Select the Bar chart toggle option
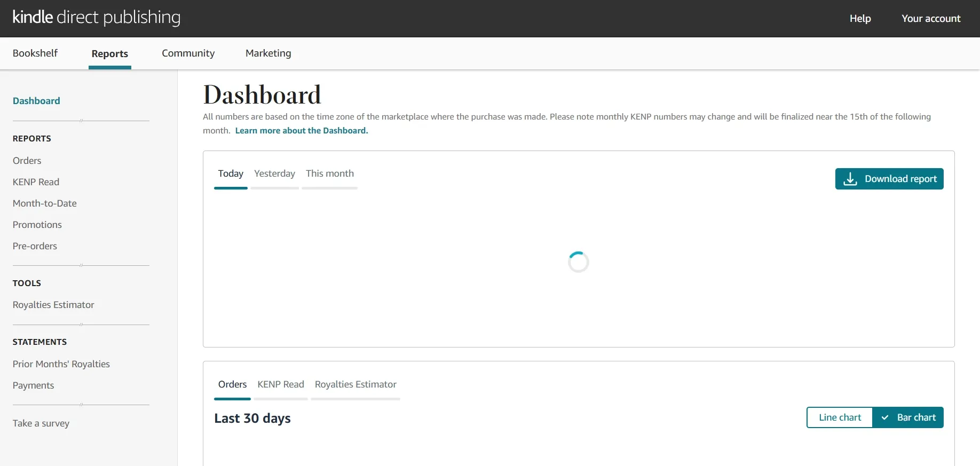980x466 pixels. (x=908, y=417)
